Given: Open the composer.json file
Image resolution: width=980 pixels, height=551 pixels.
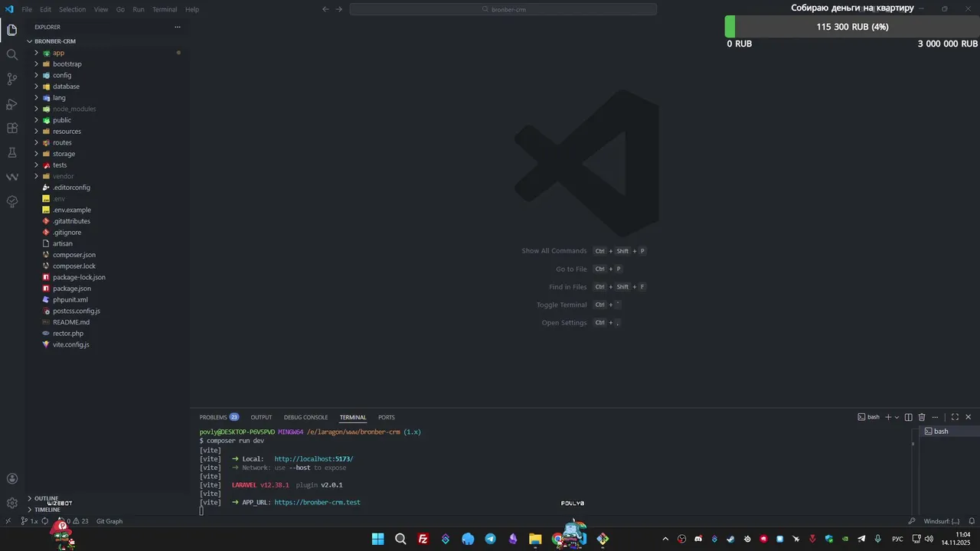Looking at the screenshot, I should [74, 255].
